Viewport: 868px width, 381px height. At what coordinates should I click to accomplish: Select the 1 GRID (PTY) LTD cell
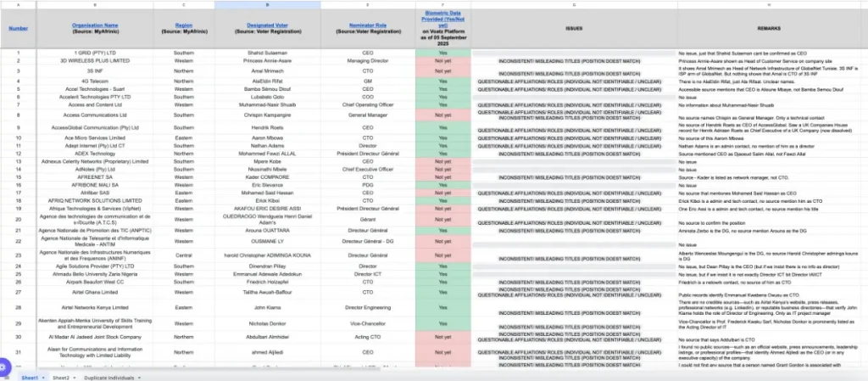(x=95, y=53)
